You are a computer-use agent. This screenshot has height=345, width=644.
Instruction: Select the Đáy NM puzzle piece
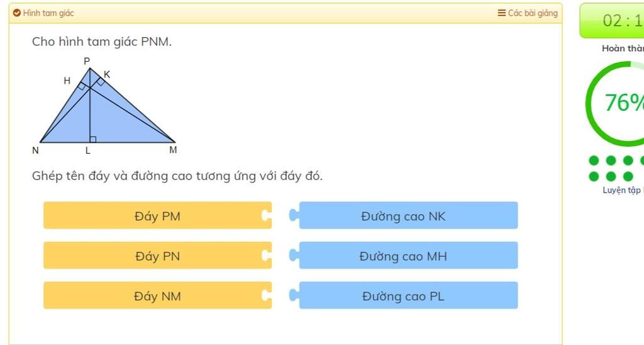pos(158,295)
